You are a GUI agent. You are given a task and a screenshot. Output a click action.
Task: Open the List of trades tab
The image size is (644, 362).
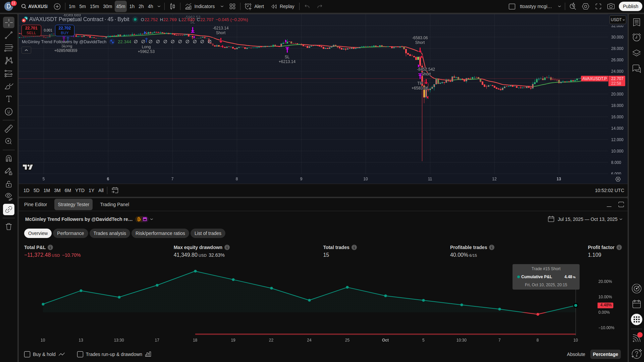pyautogui.click(x=208, y=233)
